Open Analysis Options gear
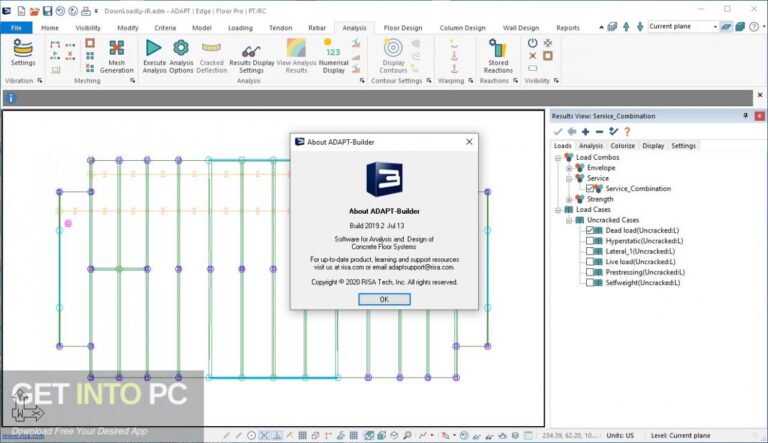The width and height of the screenshot is (768, 443). click(x=181, y=56)
